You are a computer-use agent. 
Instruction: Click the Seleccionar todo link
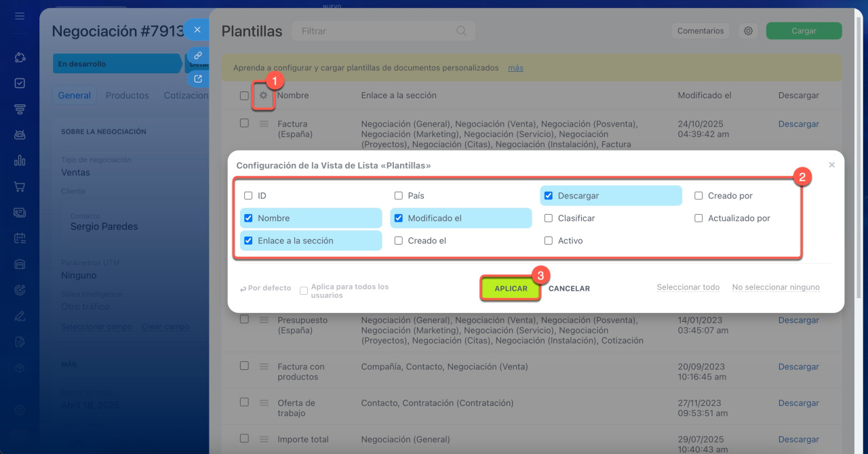pos(688,287)
